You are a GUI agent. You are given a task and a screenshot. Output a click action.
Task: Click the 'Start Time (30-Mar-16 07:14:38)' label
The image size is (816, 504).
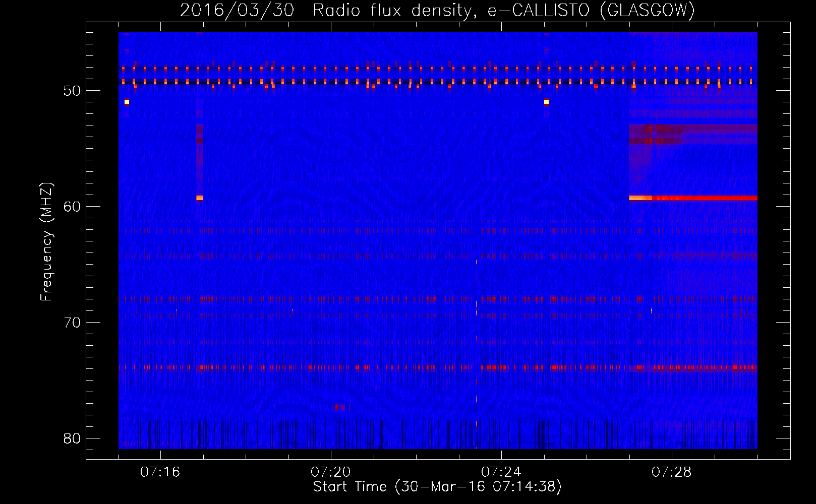tap(437, 487)
